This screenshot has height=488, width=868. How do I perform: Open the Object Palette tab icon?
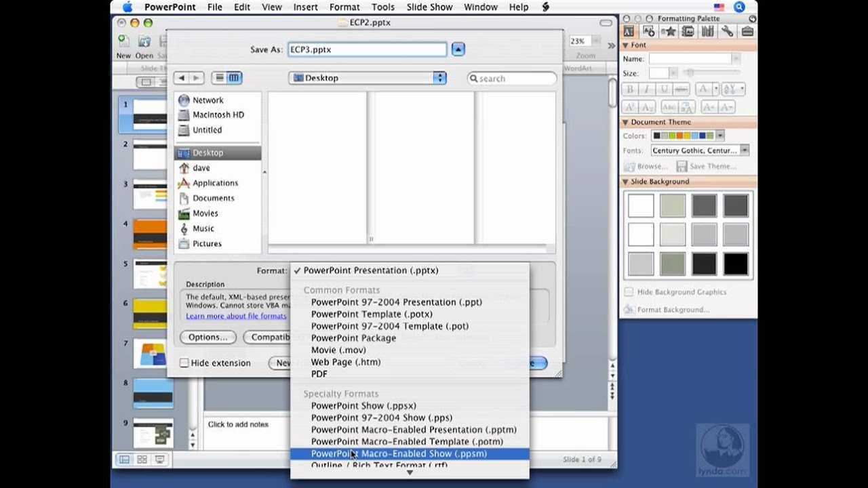pyautogui.click(x=649, y=31)
